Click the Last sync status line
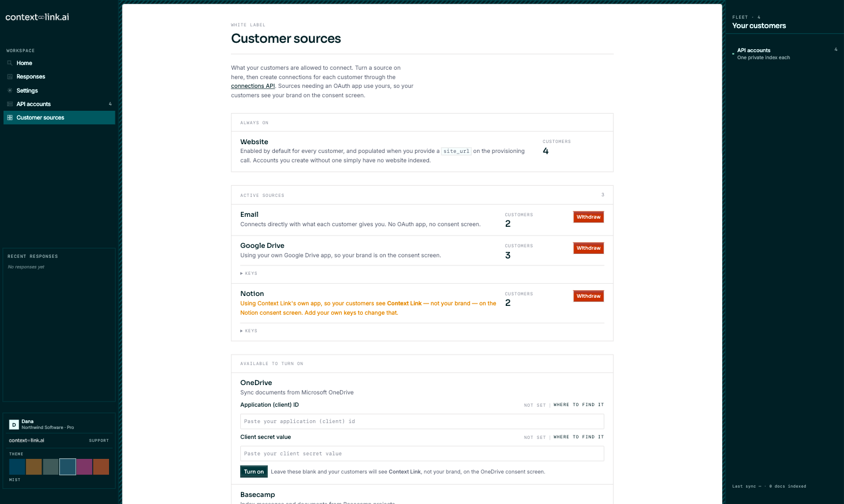The image size is (844, 504). point(769,486)
